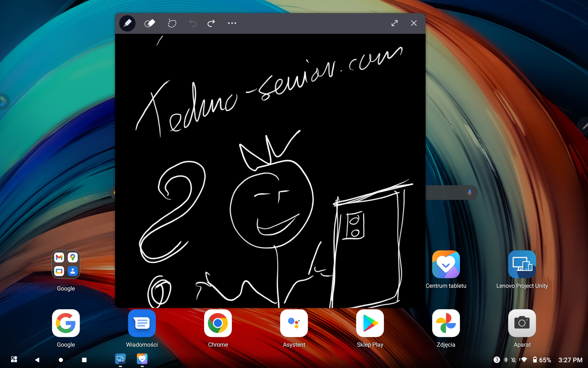Open Zdjęcia photos app
Image resolution: width=588 pixels, height=368 pixels.
pos(446,323)
